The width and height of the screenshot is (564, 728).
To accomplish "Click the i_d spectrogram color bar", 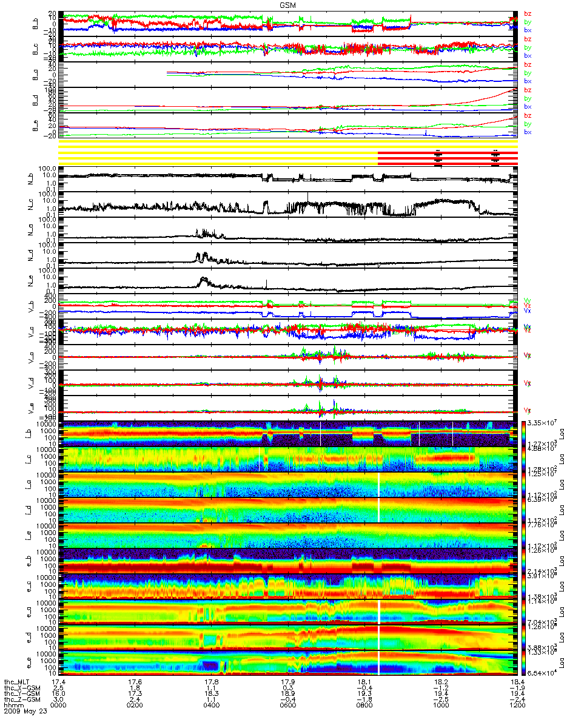I will pos(523,511).
